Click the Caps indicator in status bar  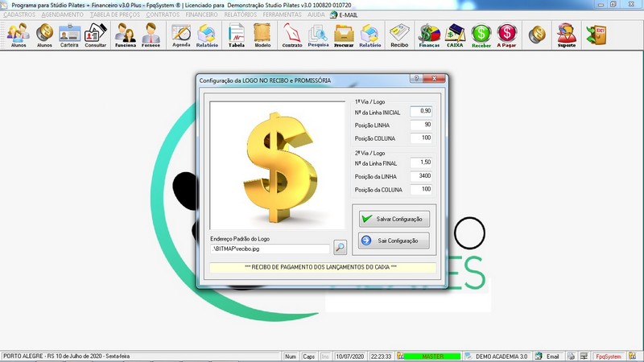pyautogui.click(x=308, y=356)
